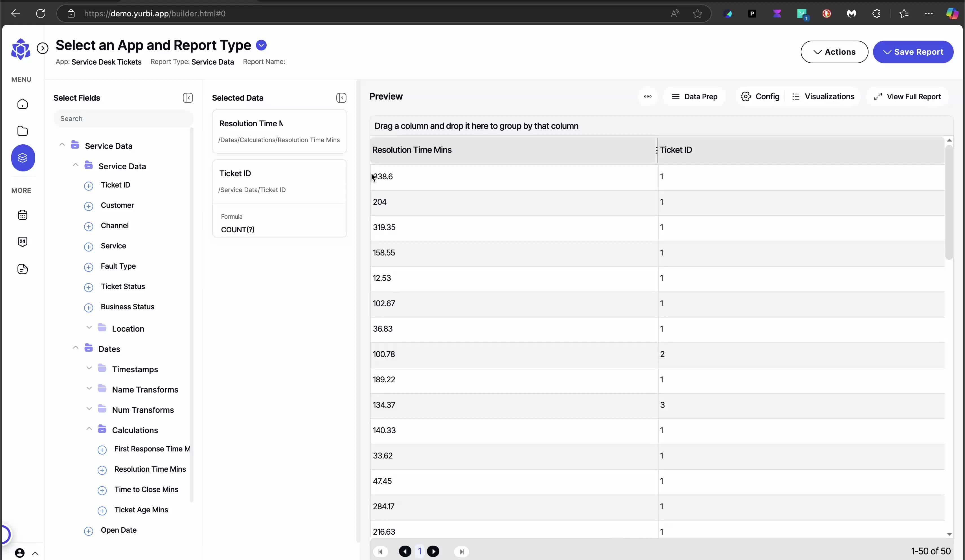The height and width of the screenshot is (560, 965).
Task: Expand sidebar with the circled arrow toggle
Action: coord(43,48)
